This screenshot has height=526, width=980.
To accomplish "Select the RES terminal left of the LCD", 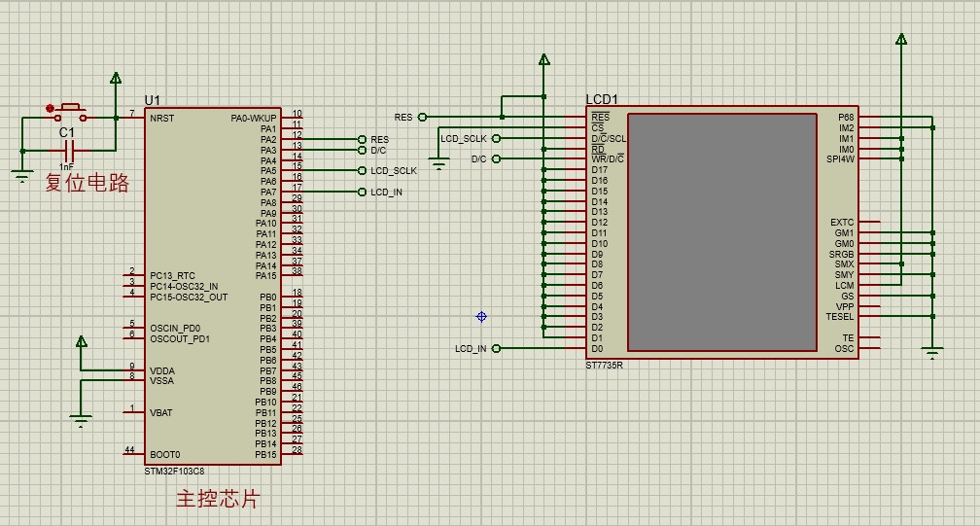I will pyautogui.click(x=423, y=118).
